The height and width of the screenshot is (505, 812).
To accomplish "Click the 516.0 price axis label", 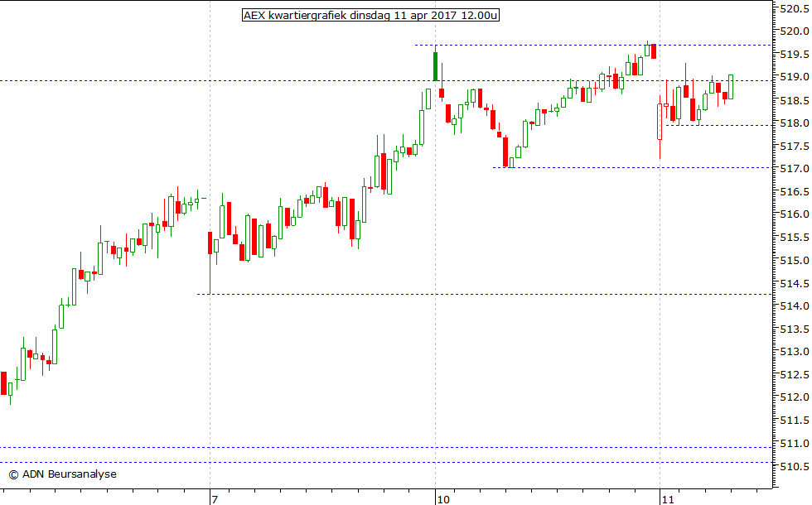I will coord(795,214).
